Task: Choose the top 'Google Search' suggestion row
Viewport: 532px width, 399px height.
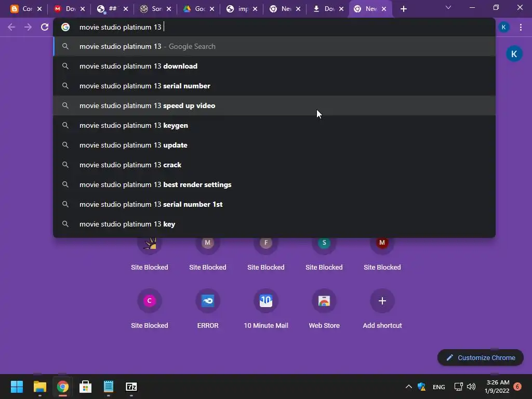Action: (274, 46)
